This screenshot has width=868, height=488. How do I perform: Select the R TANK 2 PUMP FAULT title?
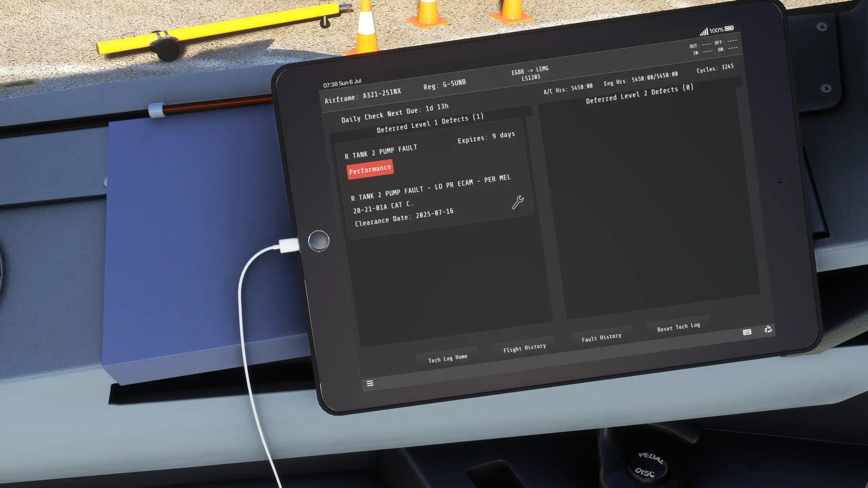[381, 152]
